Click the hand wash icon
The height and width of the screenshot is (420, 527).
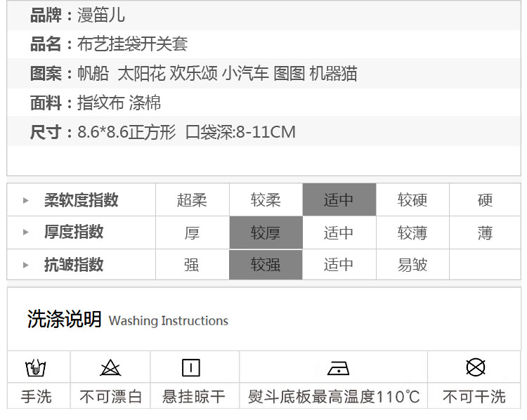click(x=35, y=367)
